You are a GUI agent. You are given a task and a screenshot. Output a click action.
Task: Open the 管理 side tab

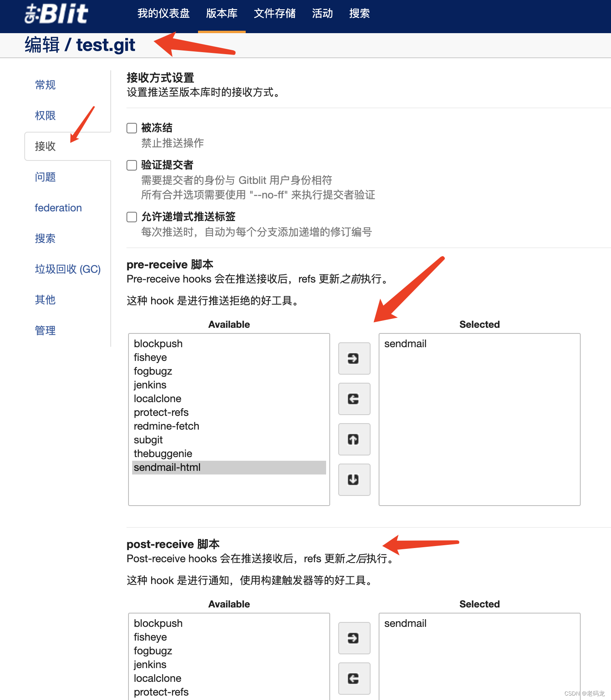click(45, 331)
